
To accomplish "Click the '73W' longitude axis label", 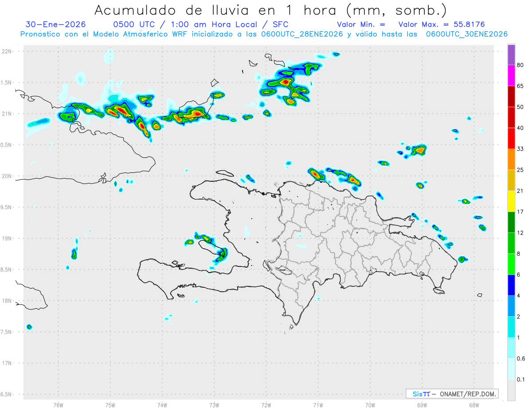I will pyautogui.click(x=214, y=405).
